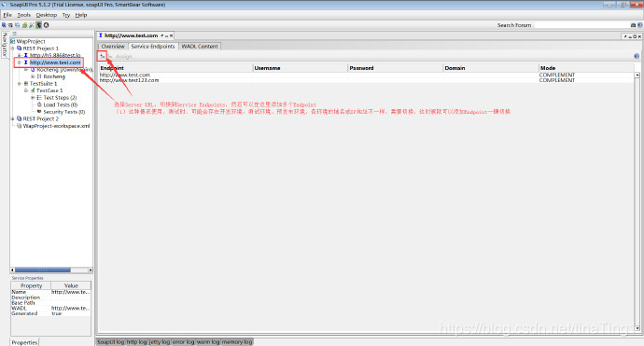644x346 pixels.
Task: Click the WapProject-workspace.xml file icon
Action: click(19, 126)
